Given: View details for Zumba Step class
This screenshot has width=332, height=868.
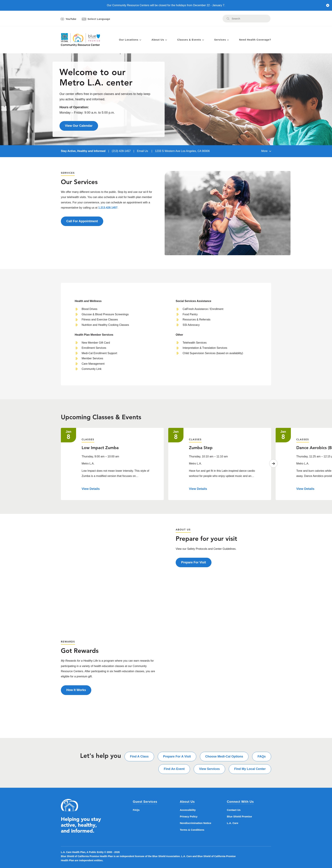Looking at the screenshot, I should (198, 489).
